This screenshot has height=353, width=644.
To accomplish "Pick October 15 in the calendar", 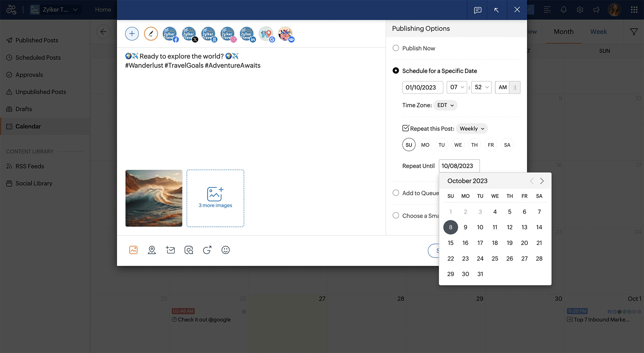I will (x=450, y=243).
